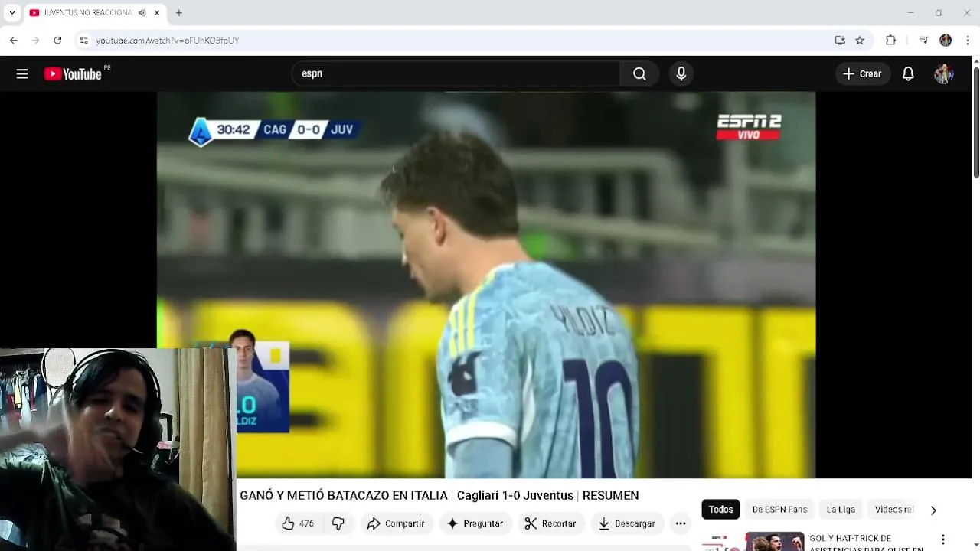
Task: Open the YouTube guide hamburger menu
Action: tap(22, 73)
